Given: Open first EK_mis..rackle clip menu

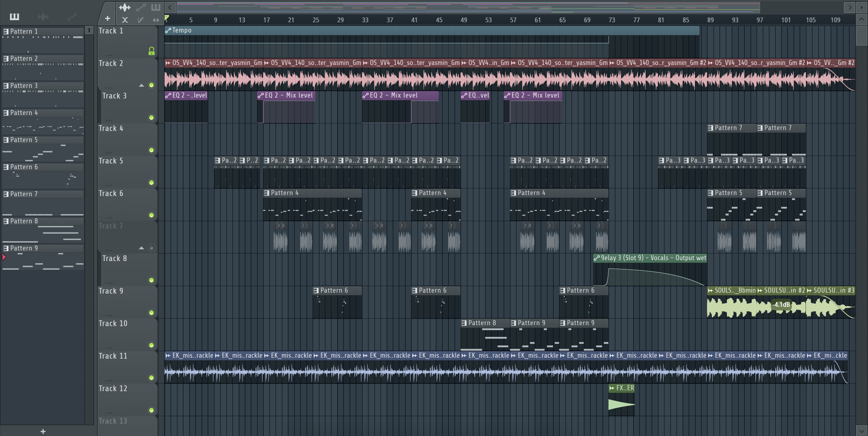Looking at the screenshot, I should pyautogui.click(x=168, y=356).
